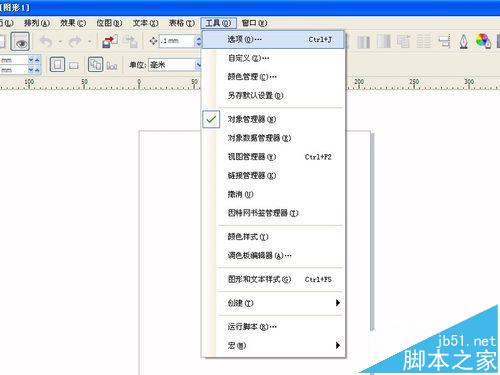The image size is (500, 375).
Task: Click the color wheel fill icon
Action: pyautogui.click(x=483, y=41)
